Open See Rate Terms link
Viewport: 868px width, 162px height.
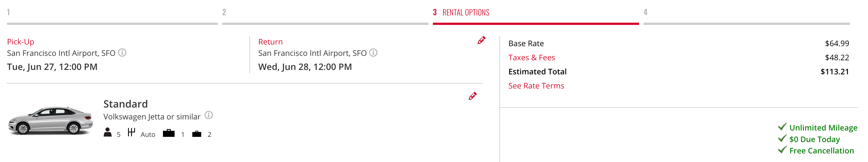point(536,86)
